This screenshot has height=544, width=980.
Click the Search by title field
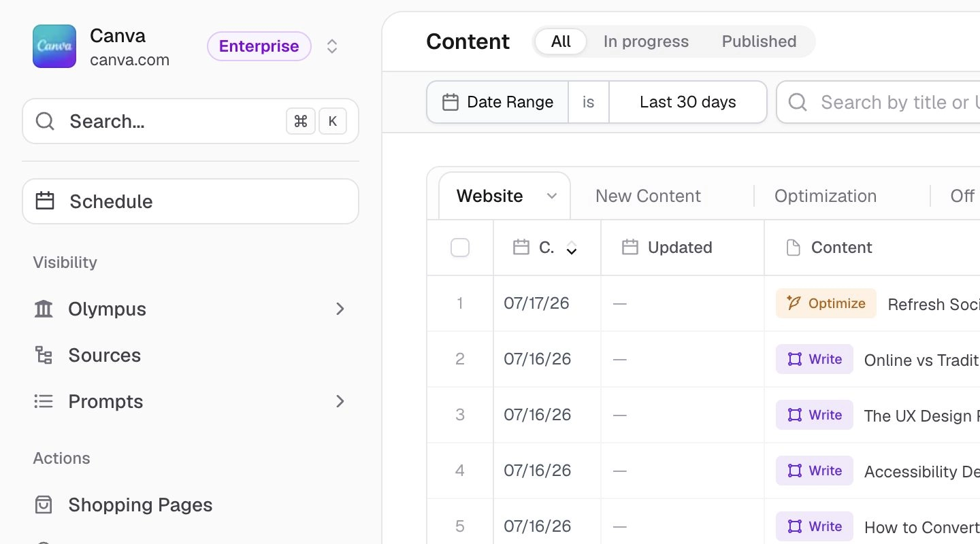[879, 102]
